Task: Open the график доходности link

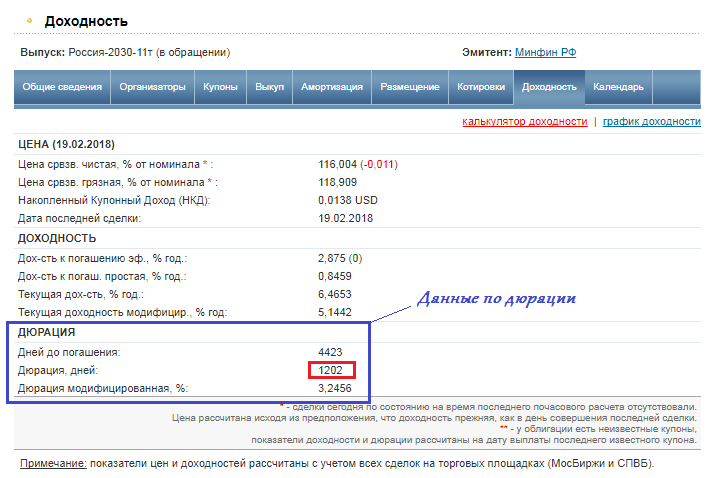Action: 652,121
